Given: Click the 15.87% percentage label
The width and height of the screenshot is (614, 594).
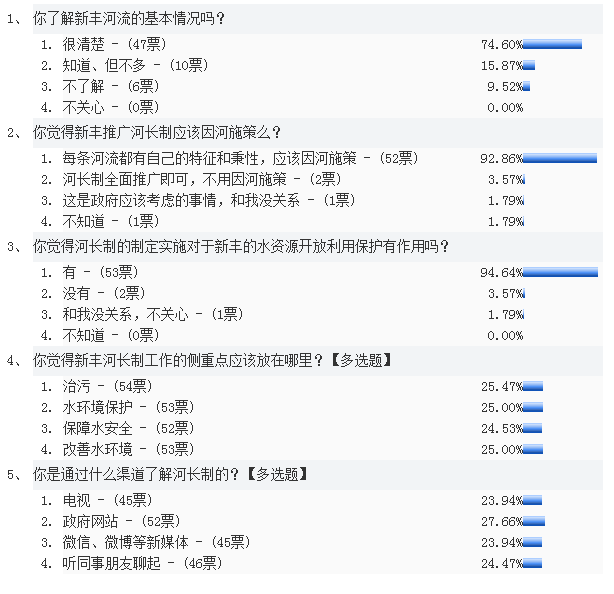Looking at the screenshot, I should [502, 65].
